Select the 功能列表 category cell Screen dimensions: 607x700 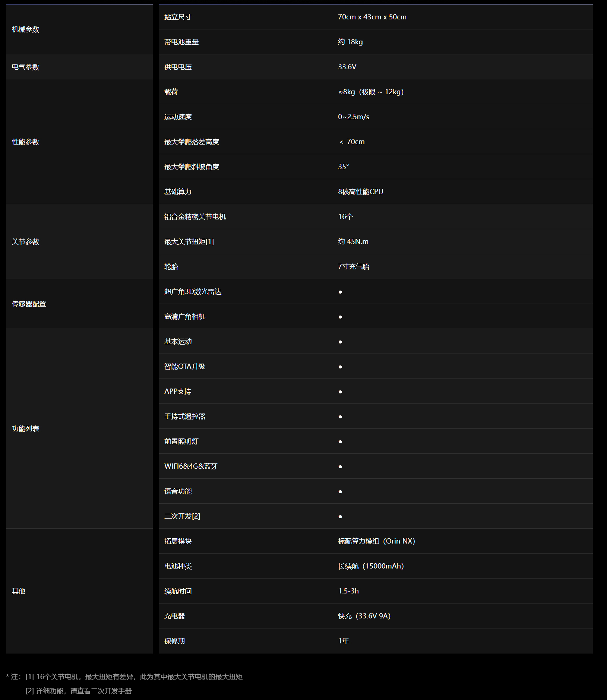(x=25, y=429)
